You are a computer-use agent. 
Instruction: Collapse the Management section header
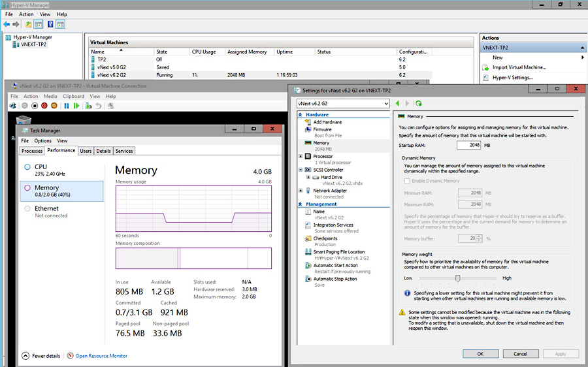point(301,204)
